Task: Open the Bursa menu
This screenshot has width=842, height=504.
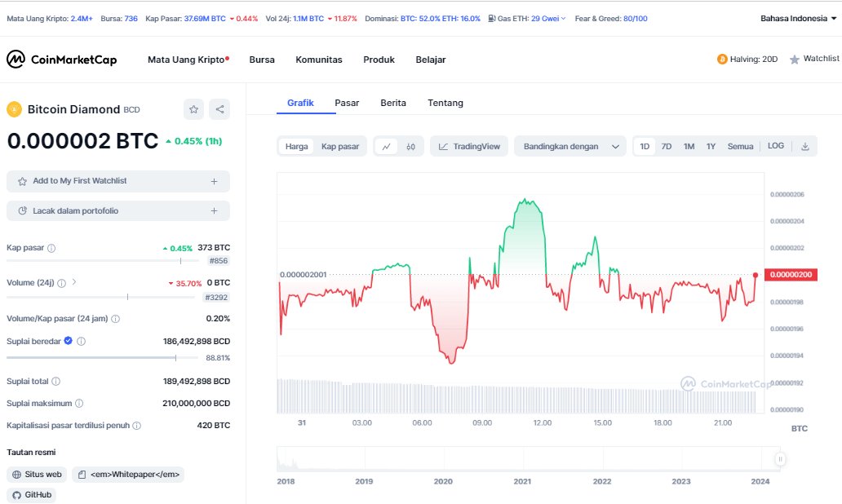Action: [x=262, y=60]
